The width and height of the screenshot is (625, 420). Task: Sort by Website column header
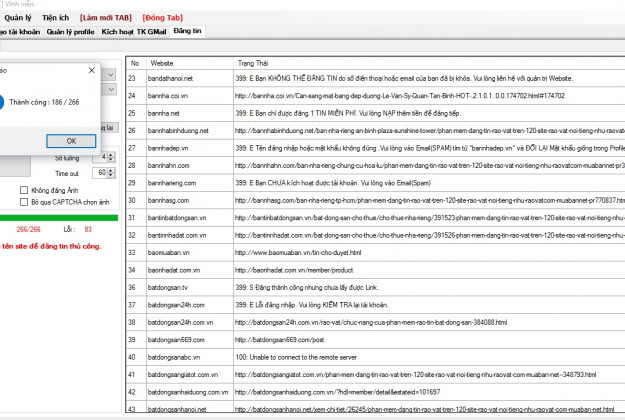188,62
